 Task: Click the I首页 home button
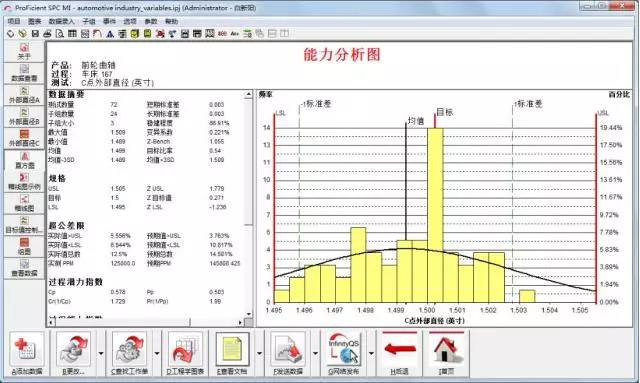point(446,354)
